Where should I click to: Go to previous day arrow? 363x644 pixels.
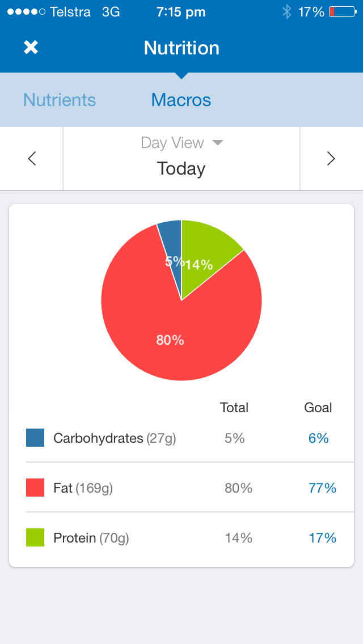click(32, 159)
